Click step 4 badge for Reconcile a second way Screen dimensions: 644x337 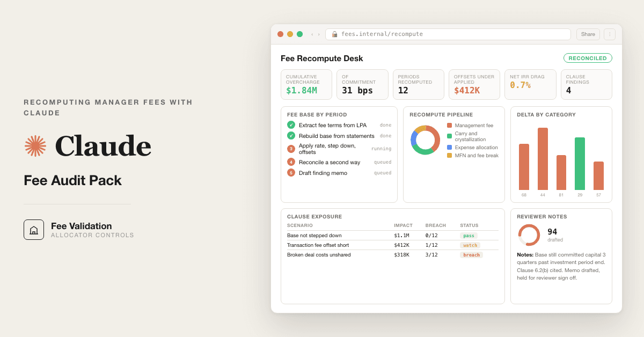pos(291,162)
